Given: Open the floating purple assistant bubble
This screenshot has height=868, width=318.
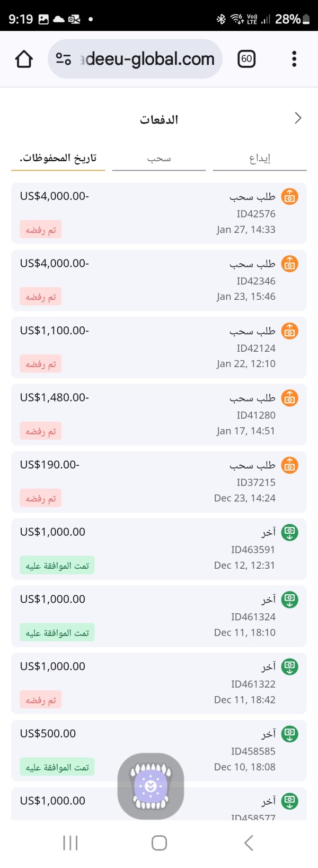Looking at the screenshot, I should coord(151,786).
